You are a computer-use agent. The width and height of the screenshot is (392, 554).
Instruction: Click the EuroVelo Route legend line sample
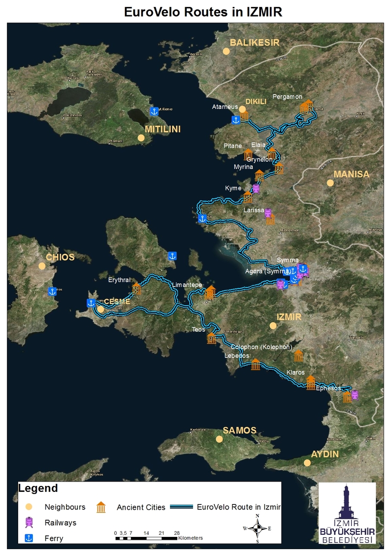pos(181,506)
